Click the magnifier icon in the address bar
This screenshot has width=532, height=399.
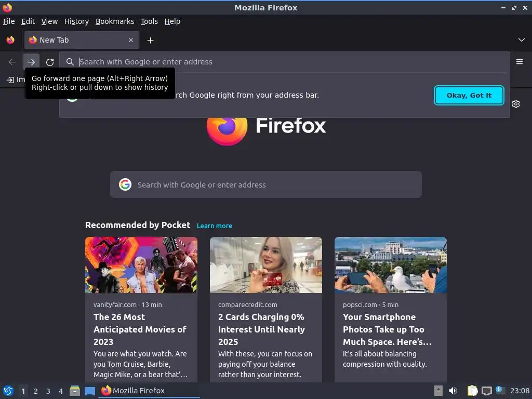70,62
